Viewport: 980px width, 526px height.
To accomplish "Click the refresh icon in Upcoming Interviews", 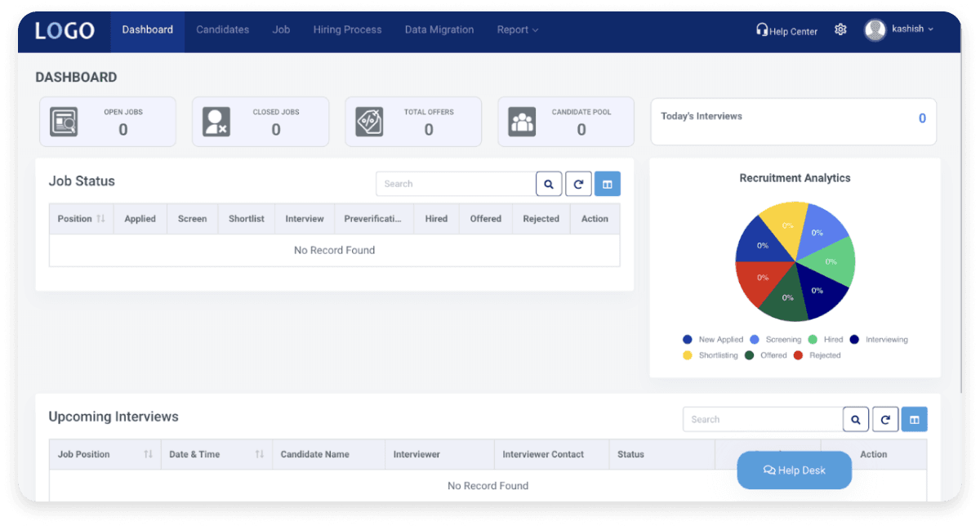I will [885, 418].
